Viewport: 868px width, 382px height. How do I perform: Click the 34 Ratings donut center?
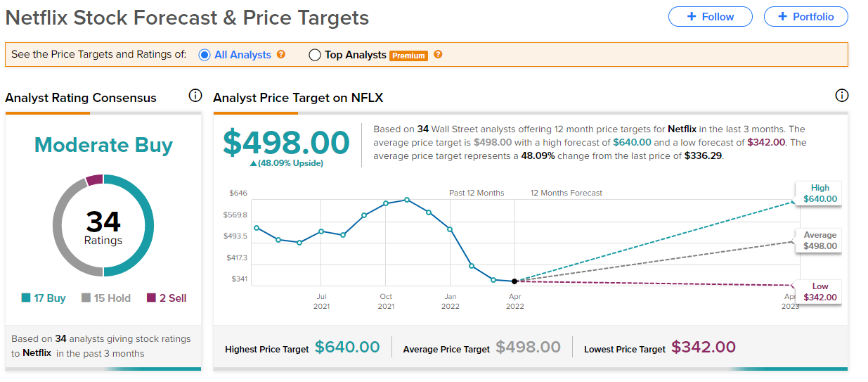tap(103, 227)
